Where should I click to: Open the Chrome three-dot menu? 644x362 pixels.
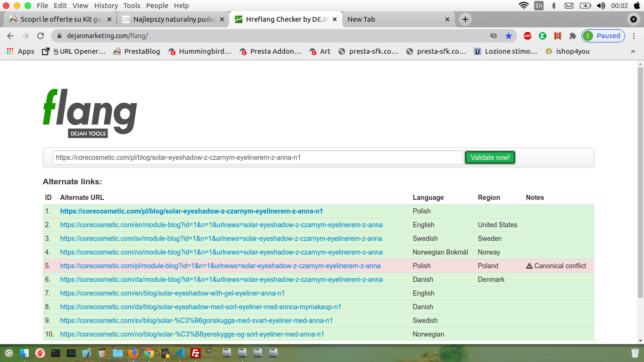pyautogui.click(x=633, y=36)
